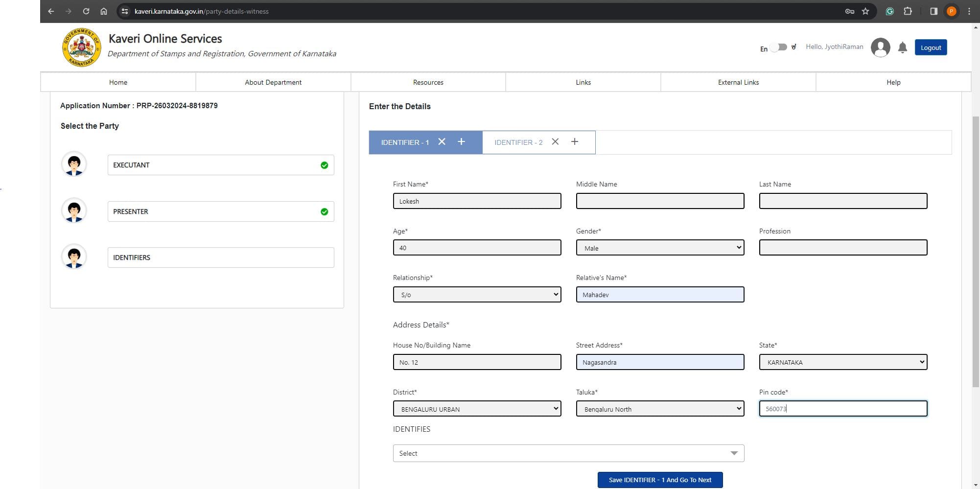Expand the Gender dropdown
The width and height of the screenshot is (980, 489).
click(x=660, y=248)
